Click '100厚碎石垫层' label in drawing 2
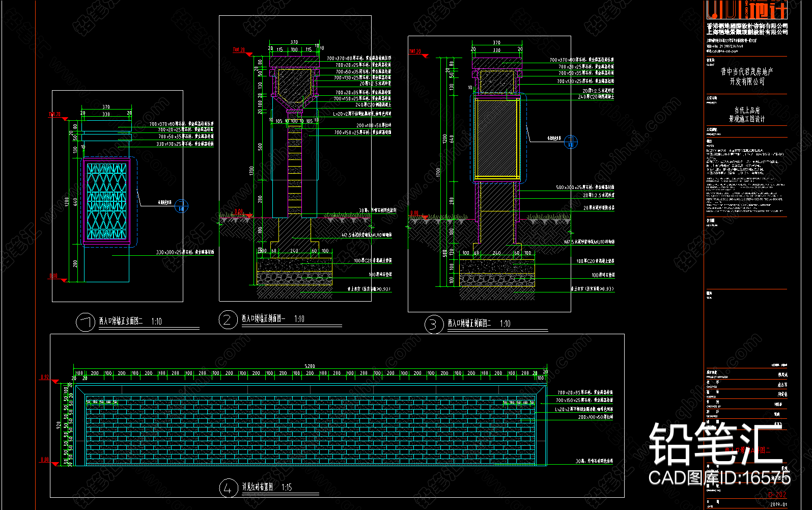 (380, 275)
